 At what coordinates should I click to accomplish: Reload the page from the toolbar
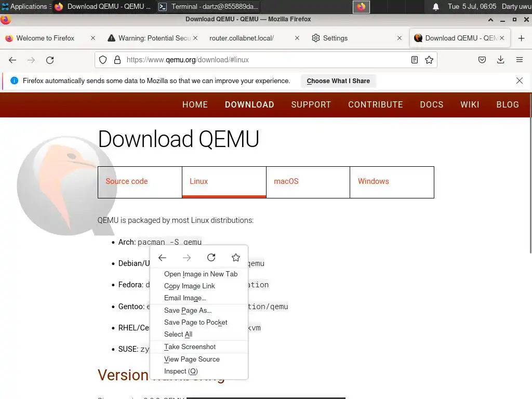click(x=50, y=60)
